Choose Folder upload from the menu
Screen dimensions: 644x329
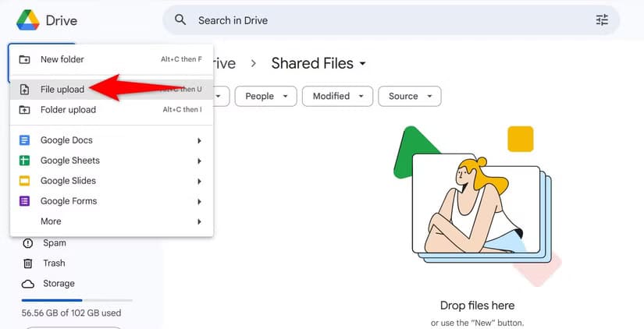point(112,109)
